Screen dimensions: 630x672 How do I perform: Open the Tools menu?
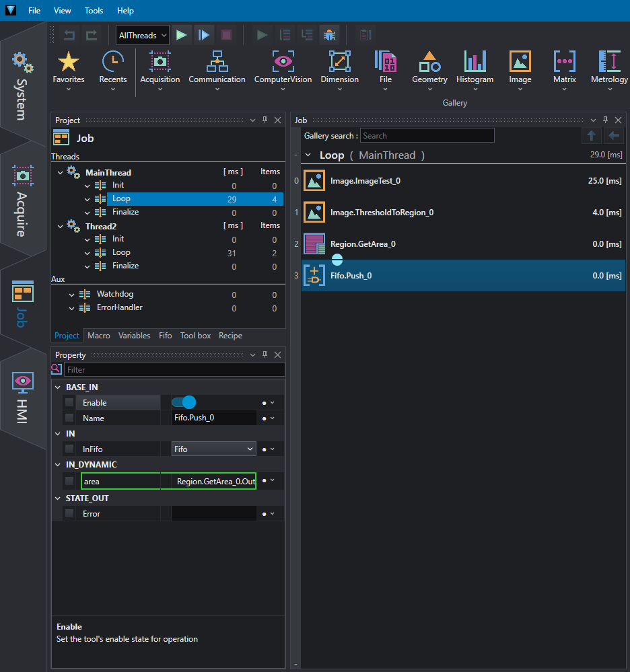pos(94,11)
